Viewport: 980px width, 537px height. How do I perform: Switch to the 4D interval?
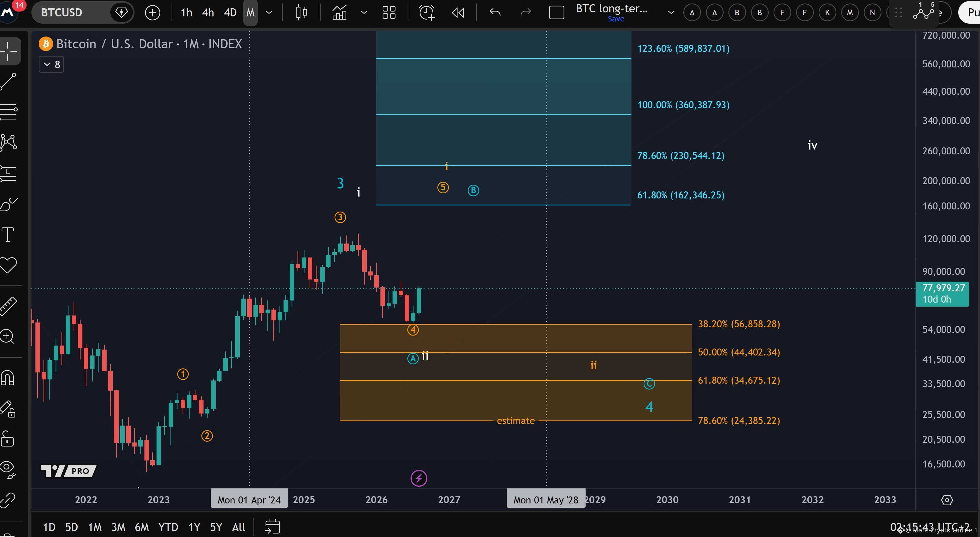[230, 13]
